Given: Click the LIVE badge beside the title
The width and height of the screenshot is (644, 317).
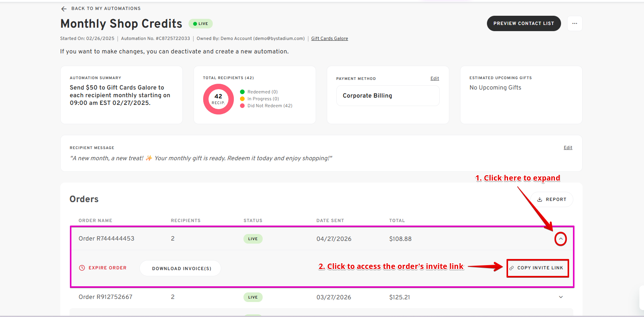Looking at the screenshot, I should (x=200, y=24).
